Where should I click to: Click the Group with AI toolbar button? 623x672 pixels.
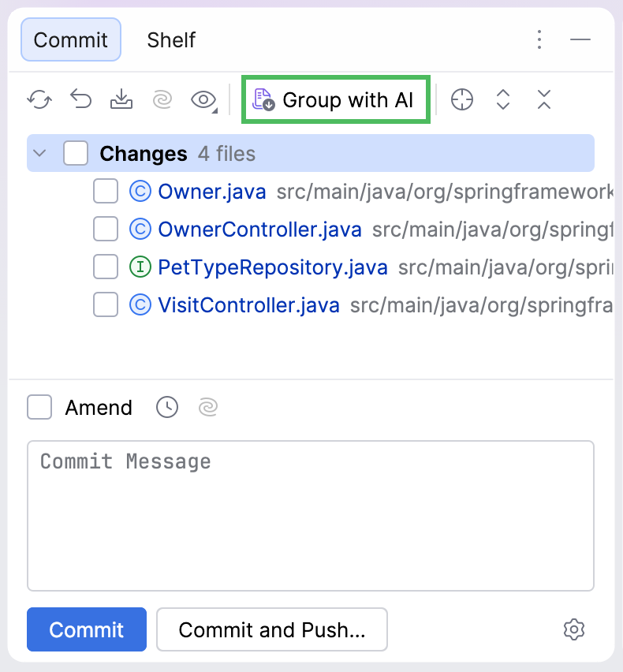pyautogui.click(x=335, y=99)
